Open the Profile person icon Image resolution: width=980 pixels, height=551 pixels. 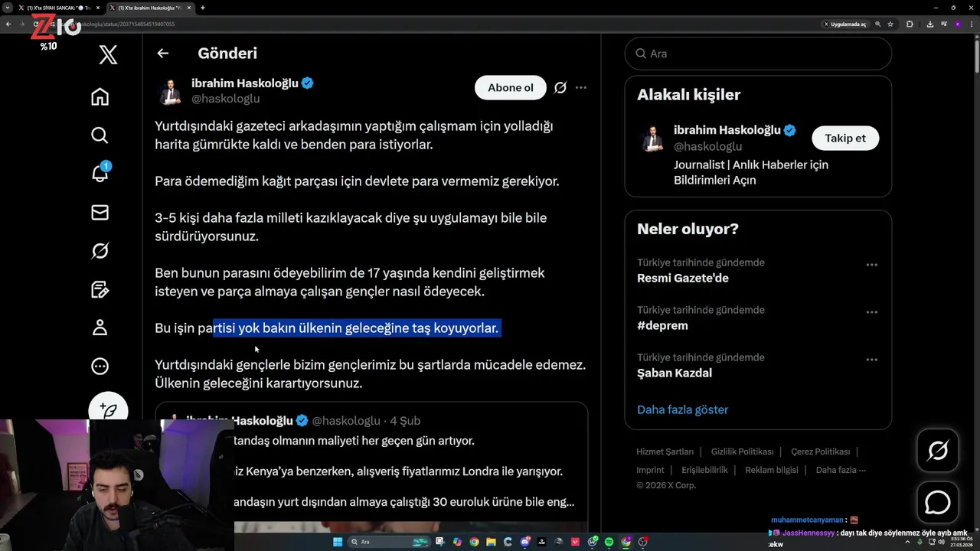pyautogui.click(x=100, y=328)
